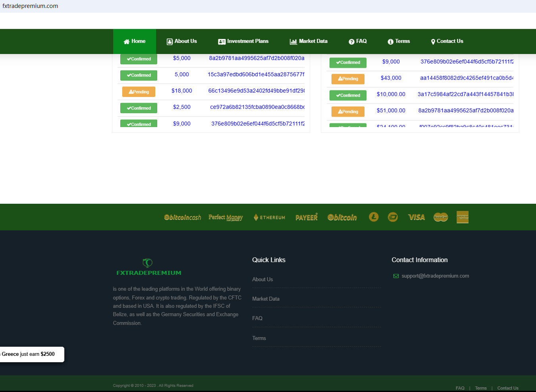536x392 pixels.
Task: Open the Investment Plans menu
Action: coord(243,41)
